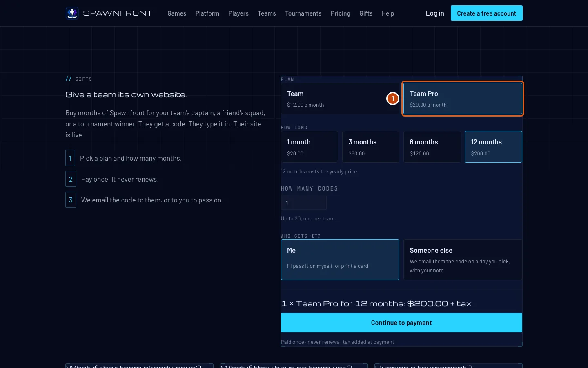This screenshot has height=368, width=588.
Task: Open the Teams nav item
Action: (267, 13)
